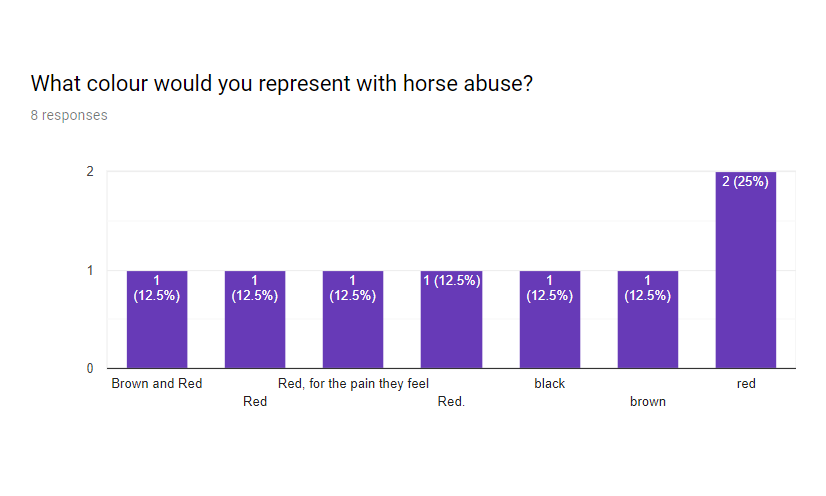
Task: Click the '8 responses' count text
Action: 69,115
